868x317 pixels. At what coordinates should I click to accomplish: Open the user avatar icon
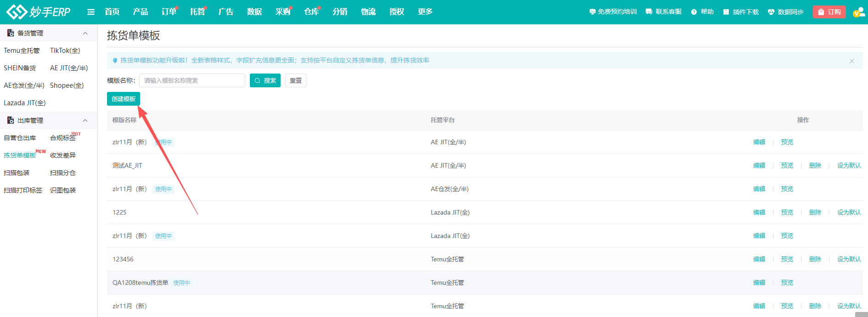[858, 12]
